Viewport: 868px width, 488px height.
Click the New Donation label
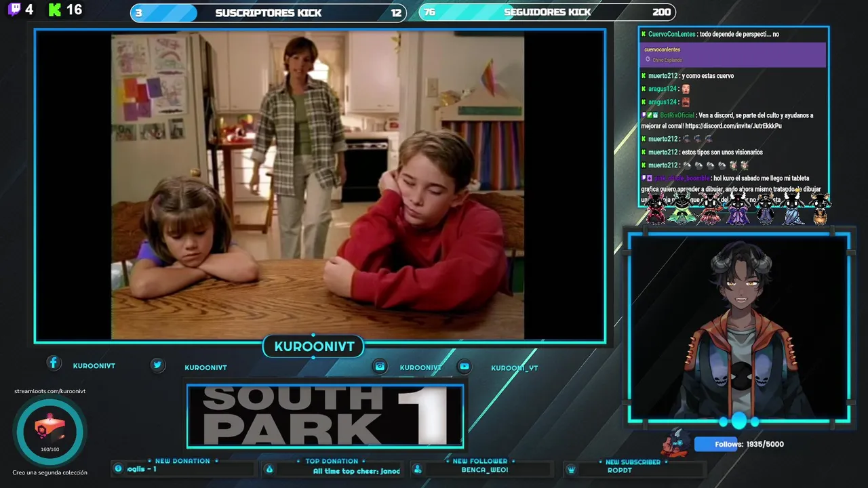pyautogui.click(x=182, y=461)
